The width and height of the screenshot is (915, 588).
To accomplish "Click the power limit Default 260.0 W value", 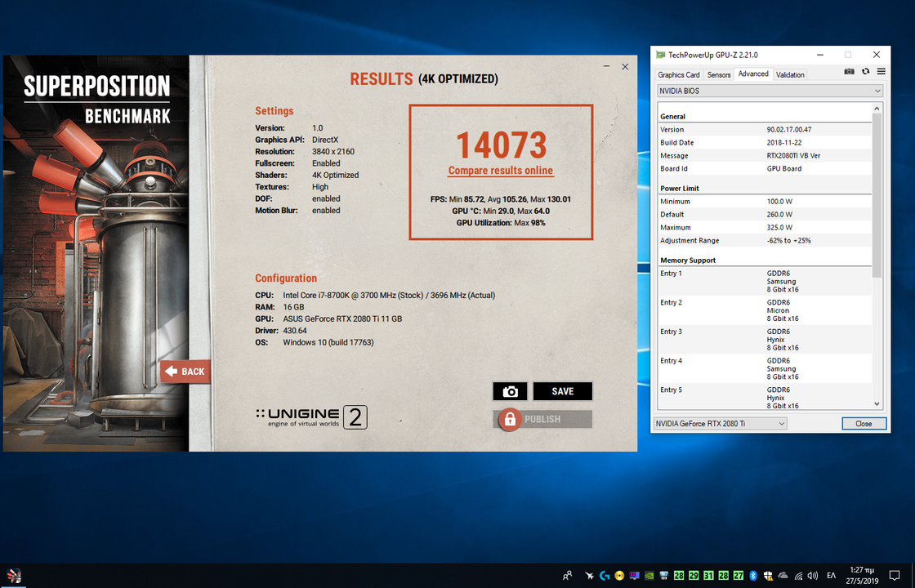I will point(779,214).
